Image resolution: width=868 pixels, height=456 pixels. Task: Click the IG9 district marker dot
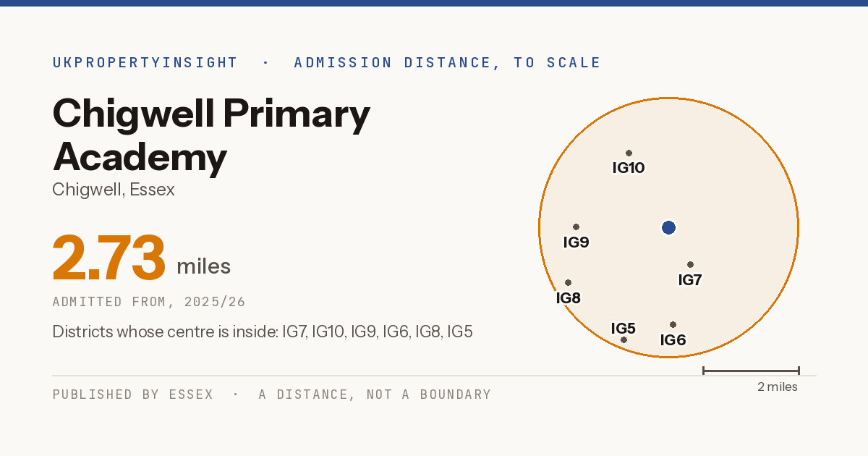click(x=576, y=227)
